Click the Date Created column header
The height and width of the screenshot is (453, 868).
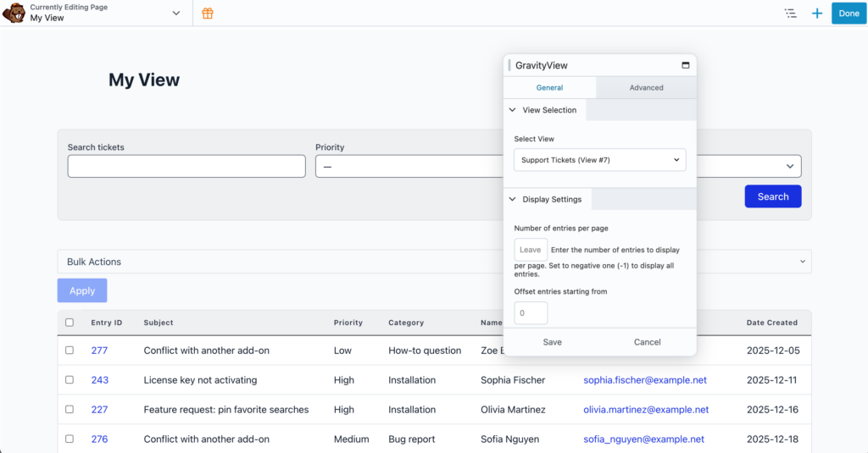(771, 323)
